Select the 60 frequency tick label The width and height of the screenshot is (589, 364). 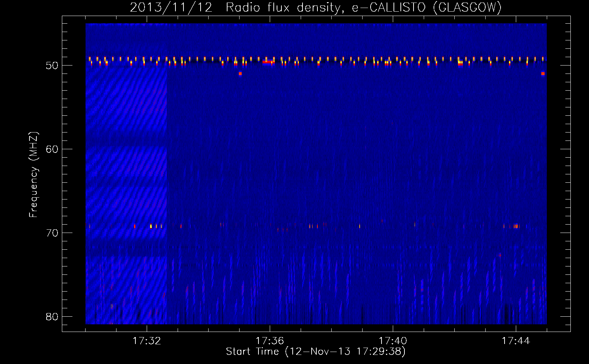pos(52,149)
